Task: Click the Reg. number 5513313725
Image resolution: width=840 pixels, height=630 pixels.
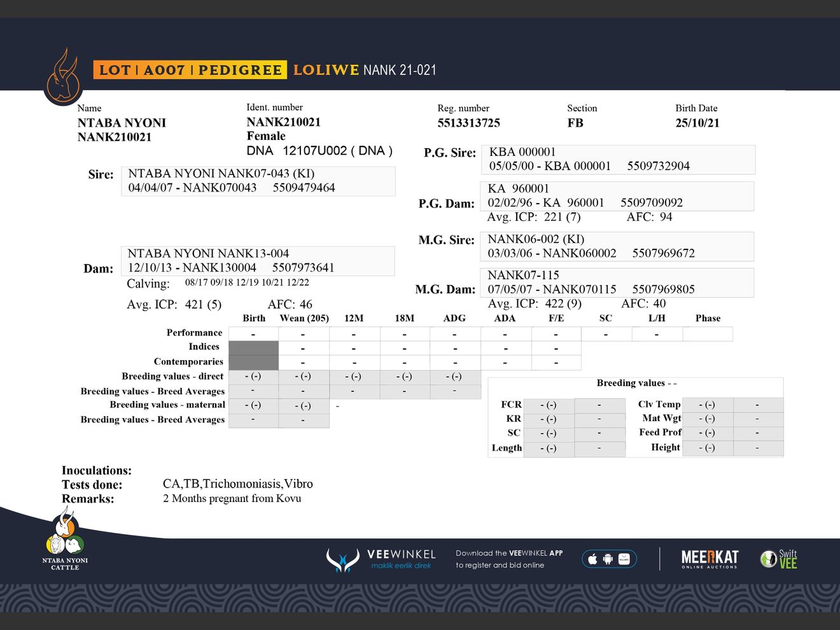Action: [468, 123]
